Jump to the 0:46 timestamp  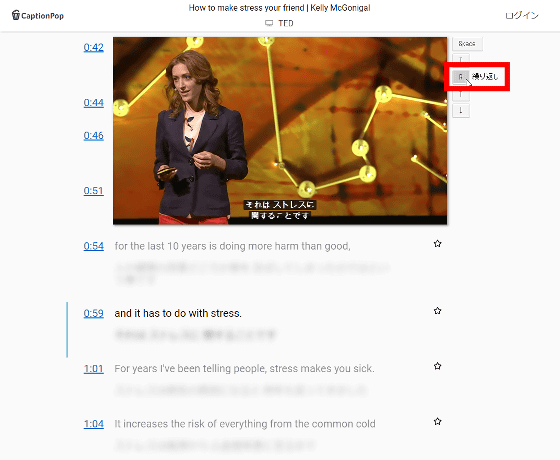click(94, 136)
